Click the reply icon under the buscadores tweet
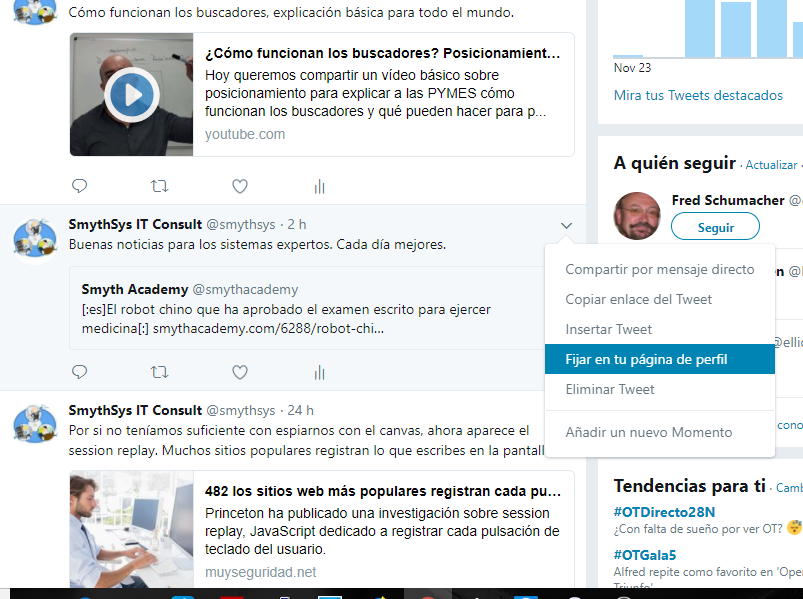The width and height of the screenshot is (803, 599). [x=80, y=186]
